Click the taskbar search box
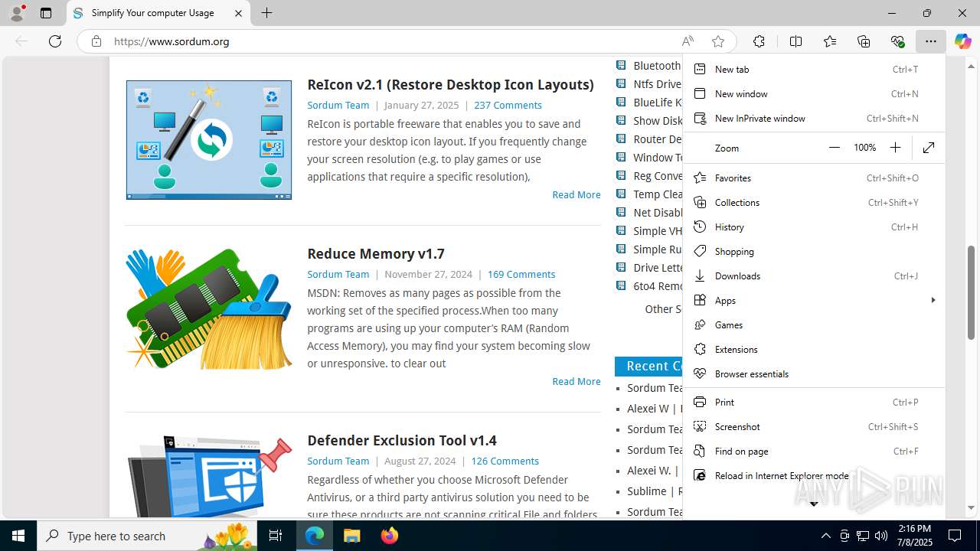This screenshot has height=551, width=980. 147,536
